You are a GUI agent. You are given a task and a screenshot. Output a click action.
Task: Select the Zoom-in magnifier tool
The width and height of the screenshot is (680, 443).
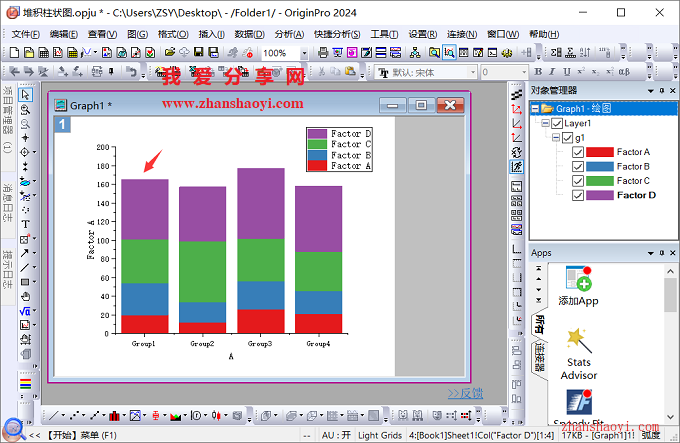click(x=25, y=109)
